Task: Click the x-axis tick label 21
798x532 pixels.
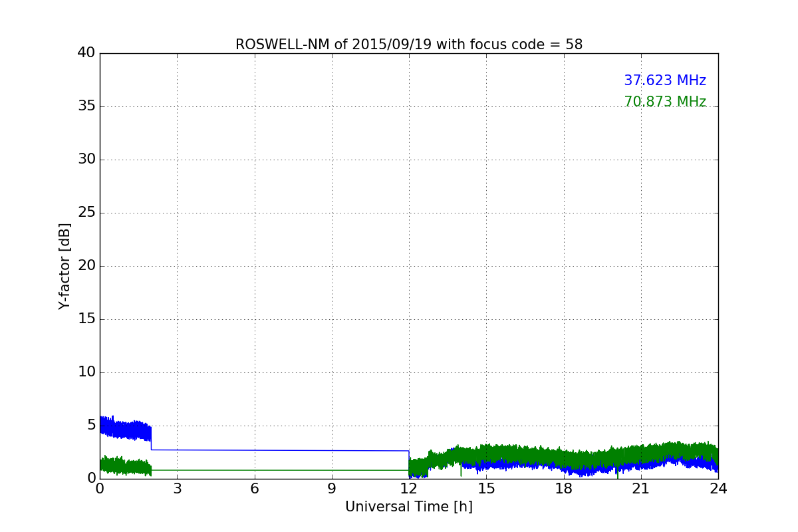Action: click(x=641, y=489)
